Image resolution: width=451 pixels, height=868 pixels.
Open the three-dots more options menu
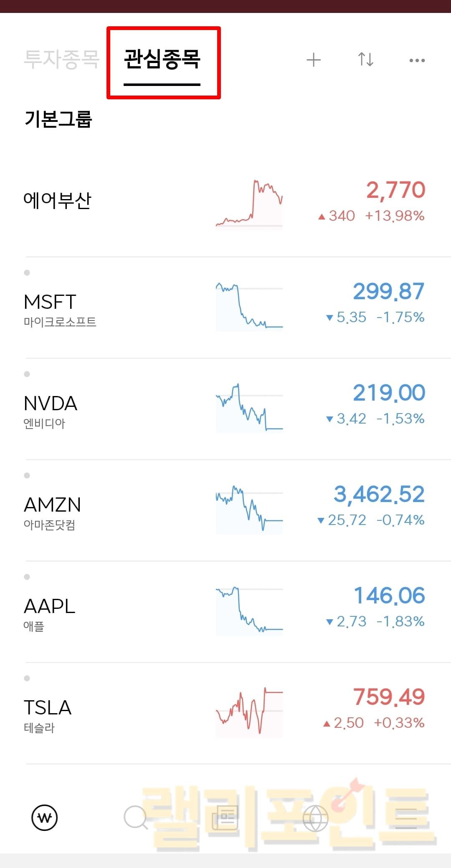[x=417, y=61]
